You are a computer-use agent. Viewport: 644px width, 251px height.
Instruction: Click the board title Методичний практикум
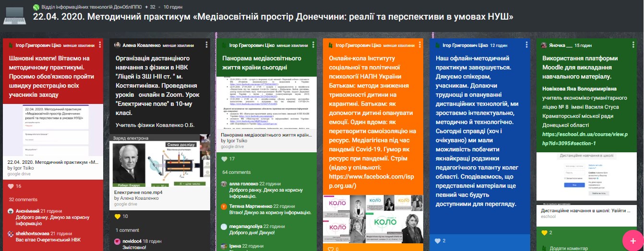point(273,17)
